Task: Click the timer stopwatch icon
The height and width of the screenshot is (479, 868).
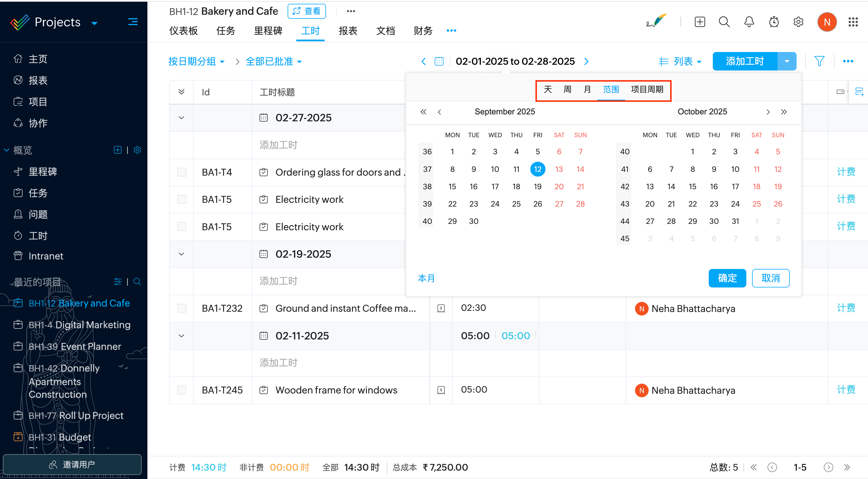Action: pos(774,22)
